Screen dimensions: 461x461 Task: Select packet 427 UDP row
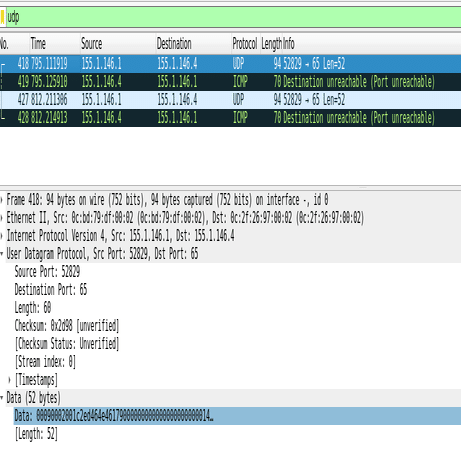point(230,100)
